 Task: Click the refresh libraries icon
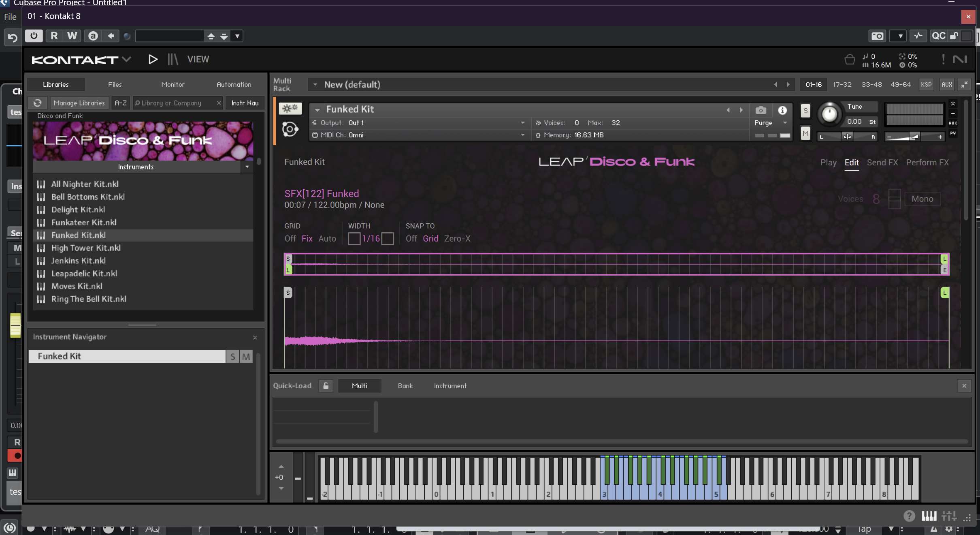point(38,103)
